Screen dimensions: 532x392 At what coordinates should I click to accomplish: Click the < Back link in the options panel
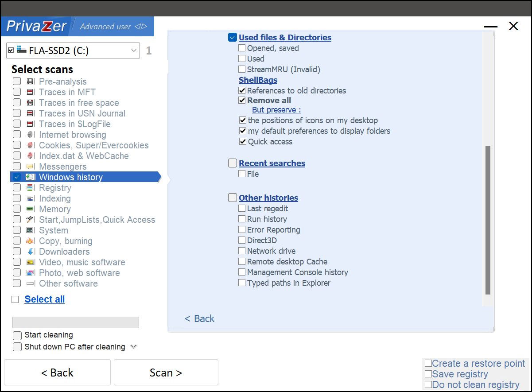pyautogui.click(x=199, y=318)
